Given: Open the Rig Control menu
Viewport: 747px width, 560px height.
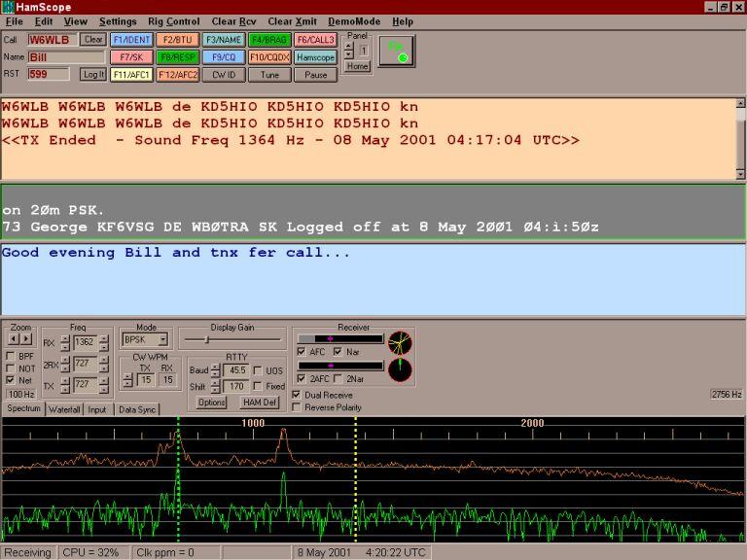Looking at the screenshot, I should point(175,21).
